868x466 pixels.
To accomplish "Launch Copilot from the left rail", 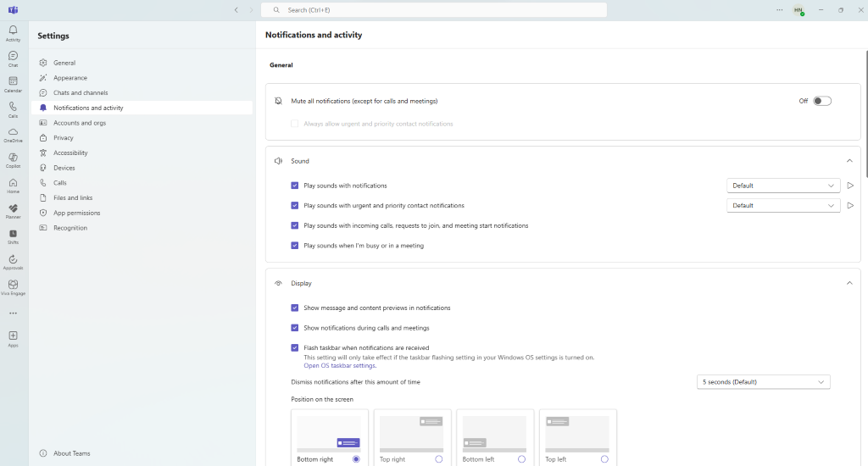I will pos(13,160).
